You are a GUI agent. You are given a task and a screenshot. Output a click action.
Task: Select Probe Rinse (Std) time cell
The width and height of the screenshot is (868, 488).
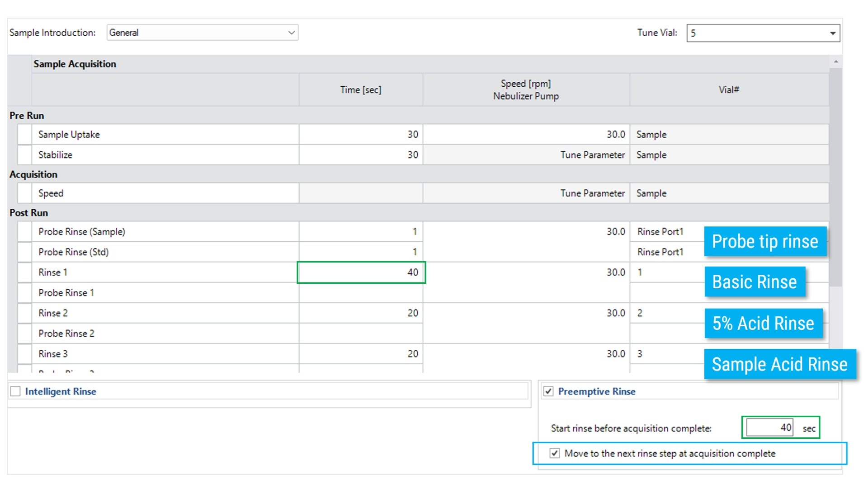[361, 252]
